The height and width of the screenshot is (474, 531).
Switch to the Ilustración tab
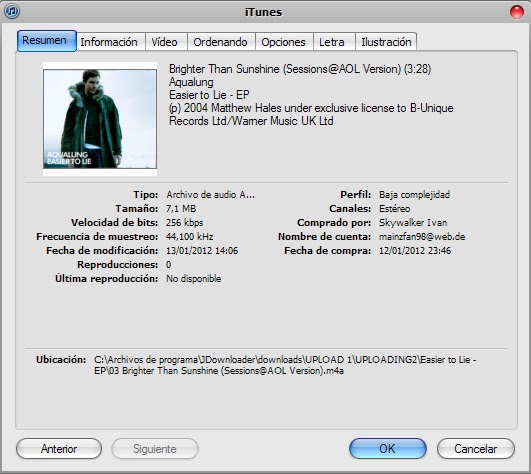coord(386,42)
